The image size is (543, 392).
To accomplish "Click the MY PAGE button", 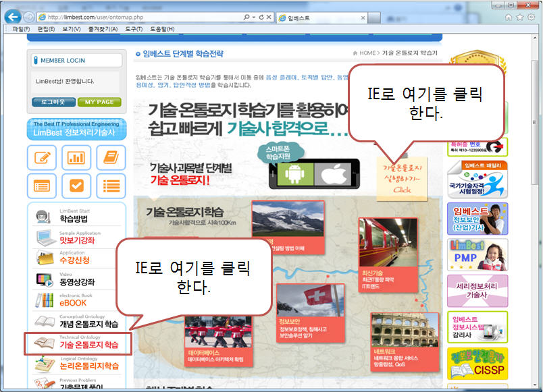I will tap(99, 102).
